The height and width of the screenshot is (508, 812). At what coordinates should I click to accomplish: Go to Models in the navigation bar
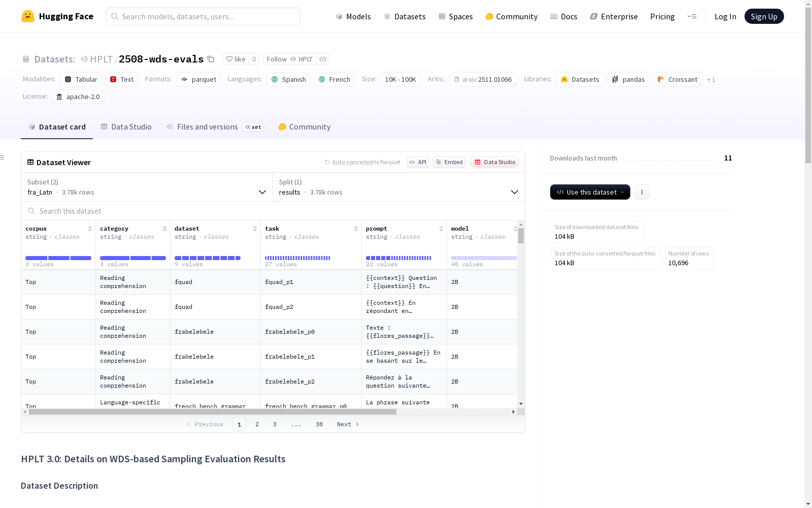pyautogui.click(x=353, y=16)
